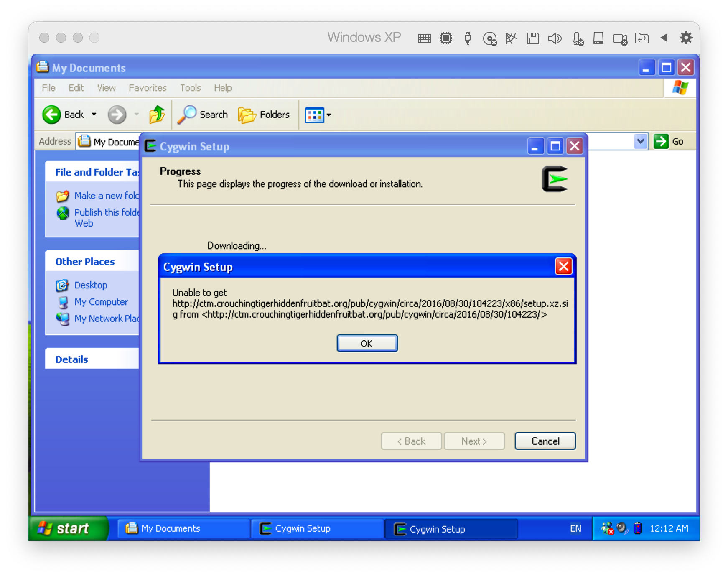Click the keyboard icon in the VM toolbar
Image resolution: width=728 pixels, height=576 pixels.
(x=424, y=38)
